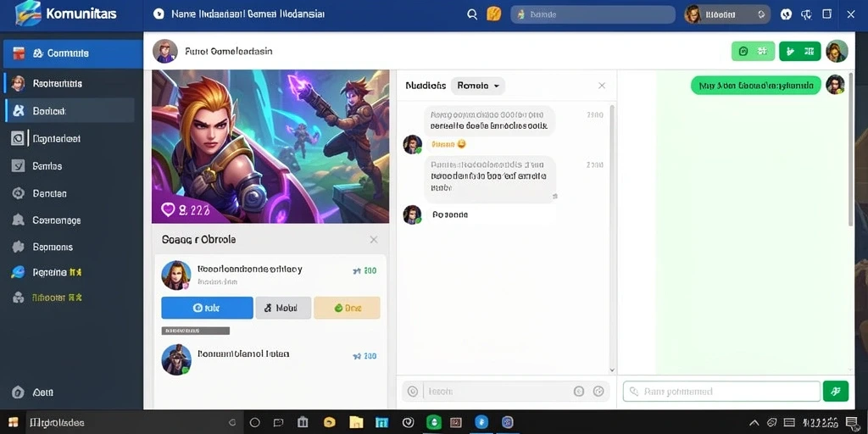Click the Cortana circle icon on taskbar
The width and height of the screenshot is (868, 434).
pyautogui.click(x=254, y=423)
